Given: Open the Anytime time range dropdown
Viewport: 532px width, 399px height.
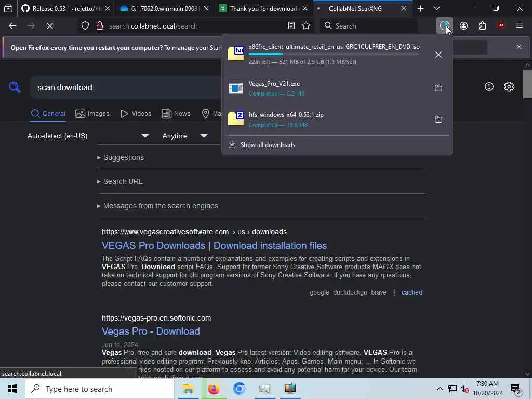Looking at the screenshot, I should click(184, 136).
